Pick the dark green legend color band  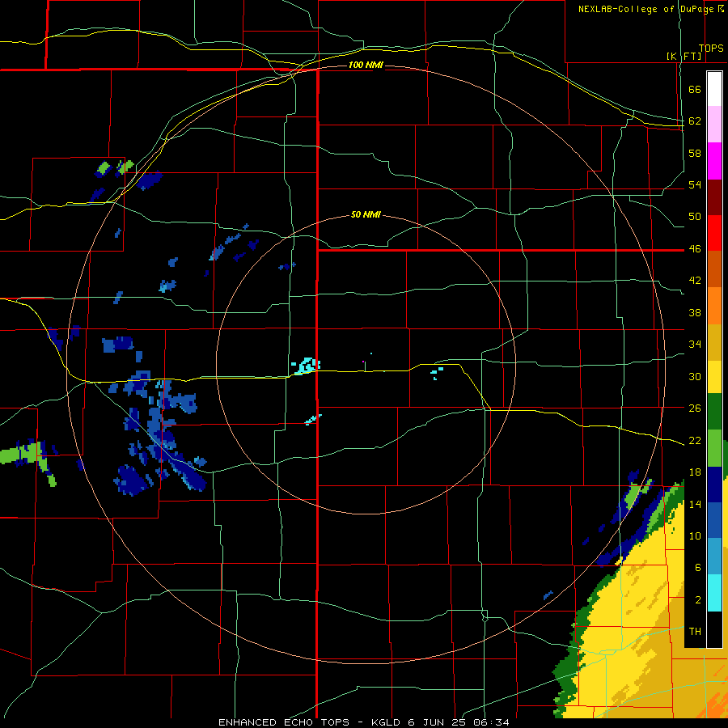(x=714, y=412)
